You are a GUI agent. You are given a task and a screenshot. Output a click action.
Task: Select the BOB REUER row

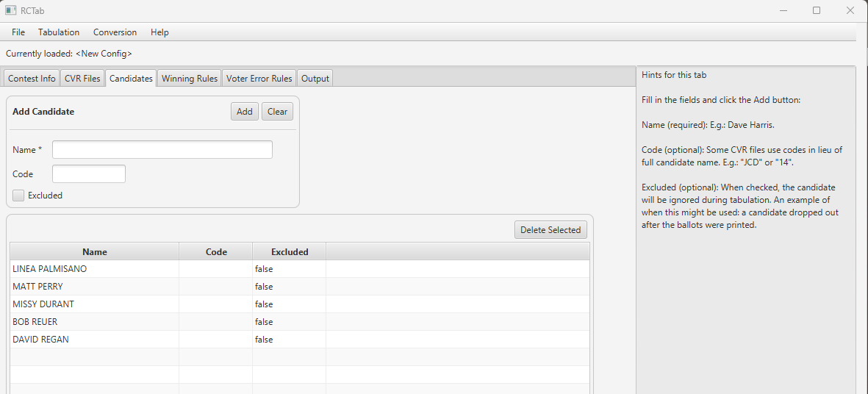(x=299, y=322)
